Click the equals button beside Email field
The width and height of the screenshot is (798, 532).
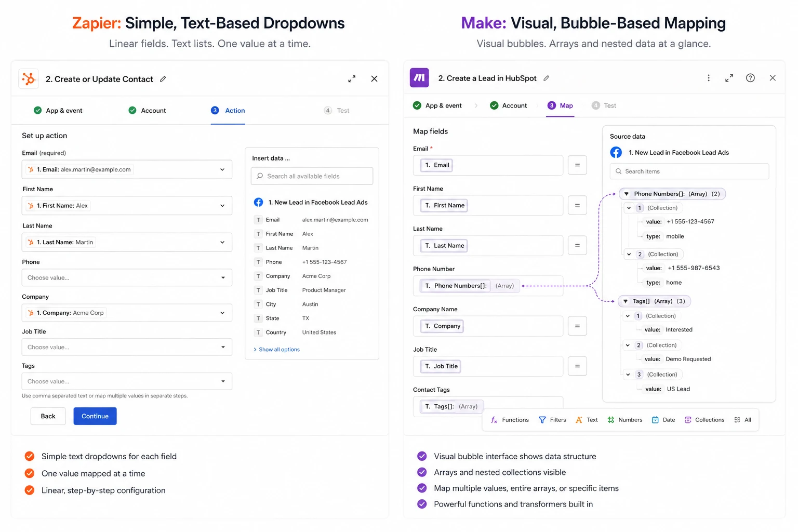coord(577,165)
